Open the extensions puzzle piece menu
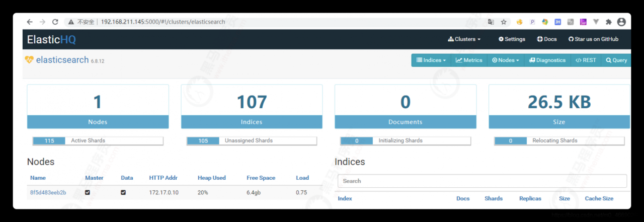The image size is (644, 222). 609,22
